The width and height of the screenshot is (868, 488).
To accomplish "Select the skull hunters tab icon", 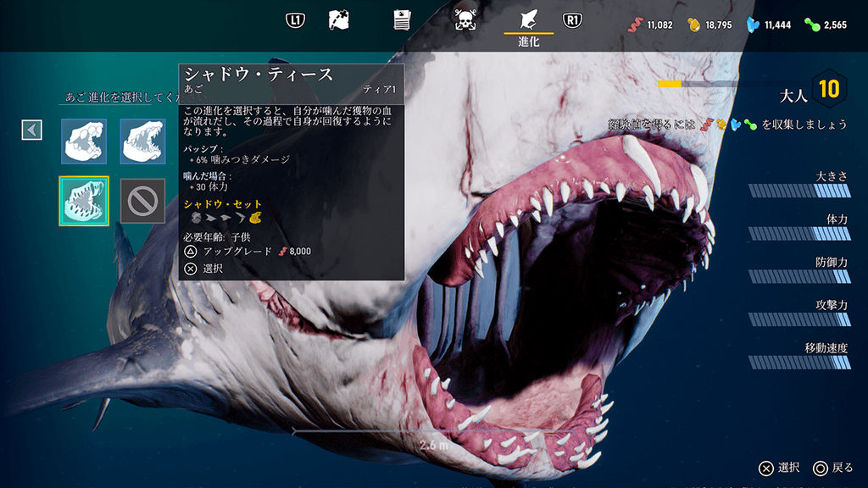I will 465,20.
